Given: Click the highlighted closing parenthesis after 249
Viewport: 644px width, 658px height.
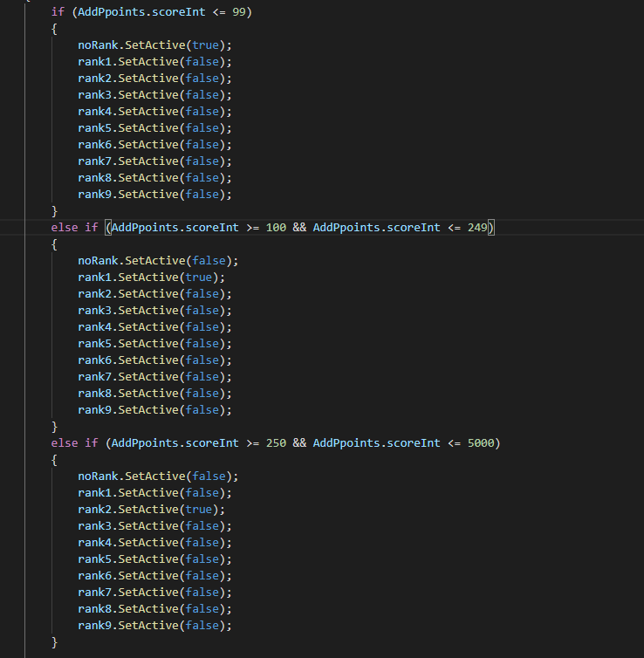Looking at the screenshot, I should coord(492,227).
